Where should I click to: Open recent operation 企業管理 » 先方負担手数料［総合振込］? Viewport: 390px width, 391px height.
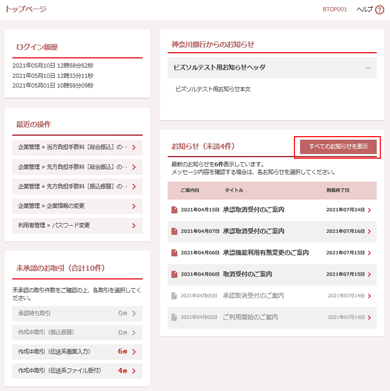77,167
